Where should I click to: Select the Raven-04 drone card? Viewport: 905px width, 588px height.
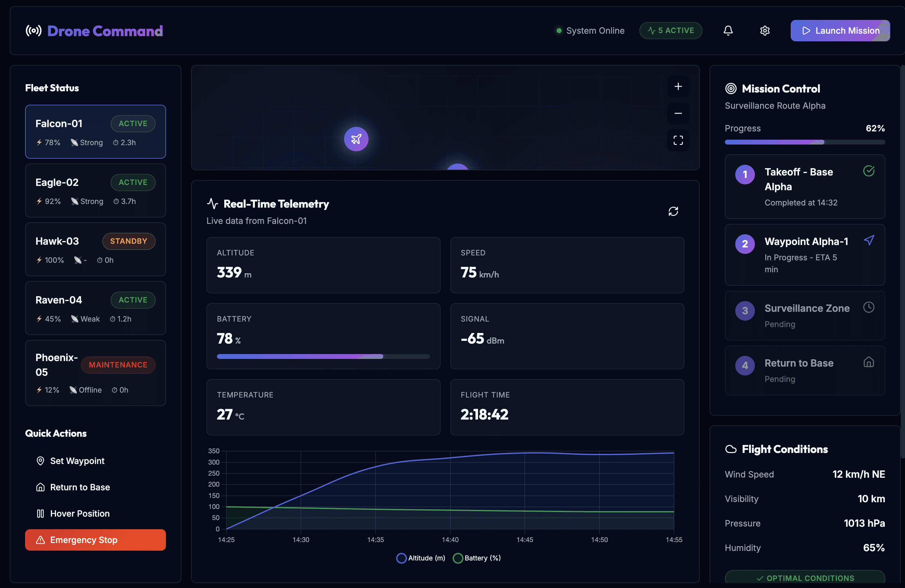click(x=95, y=308)
